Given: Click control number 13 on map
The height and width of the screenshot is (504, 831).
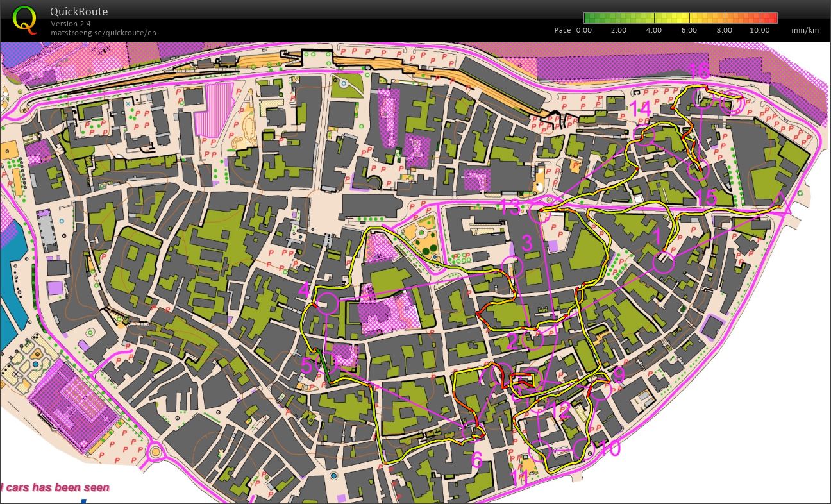Looking at the screenshot, I should [x=511, y=207].
